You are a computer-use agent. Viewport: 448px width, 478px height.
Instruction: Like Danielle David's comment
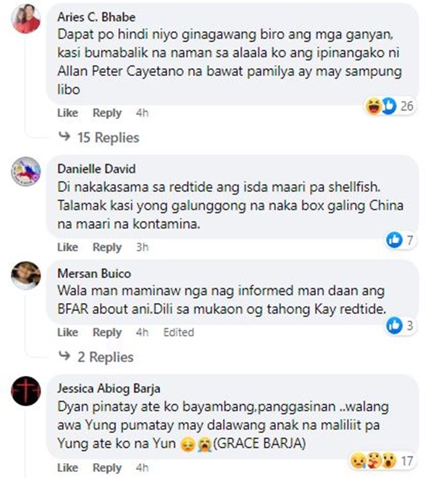[67, 247]
